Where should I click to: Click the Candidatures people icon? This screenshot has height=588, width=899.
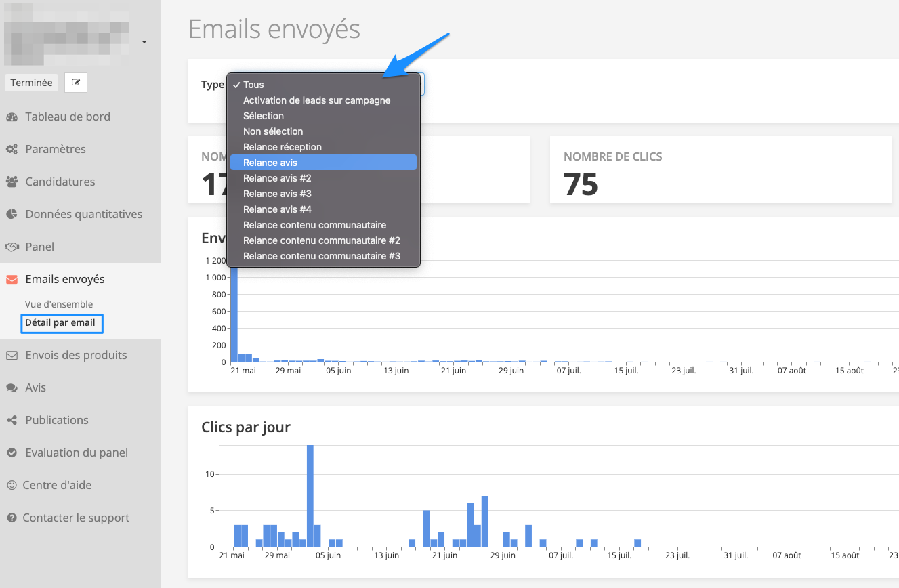[12, 182]
